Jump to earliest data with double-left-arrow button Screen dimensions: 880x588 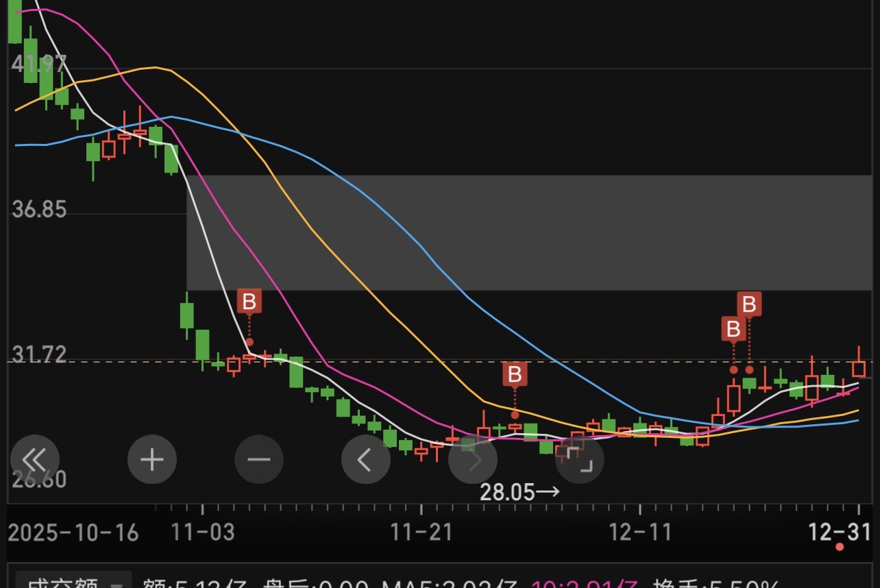click(35, 459)
